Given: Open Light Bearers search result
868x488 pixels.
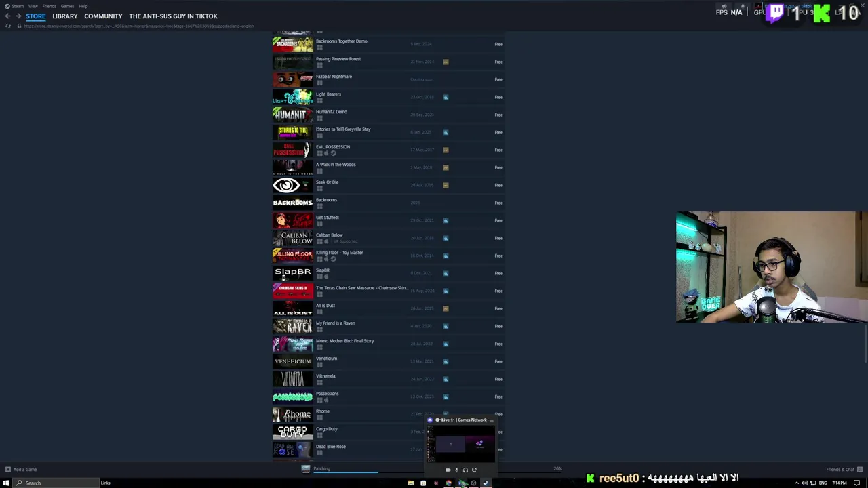Looking at the screenshot, I should pyautogui.click(x=388, y=97).
